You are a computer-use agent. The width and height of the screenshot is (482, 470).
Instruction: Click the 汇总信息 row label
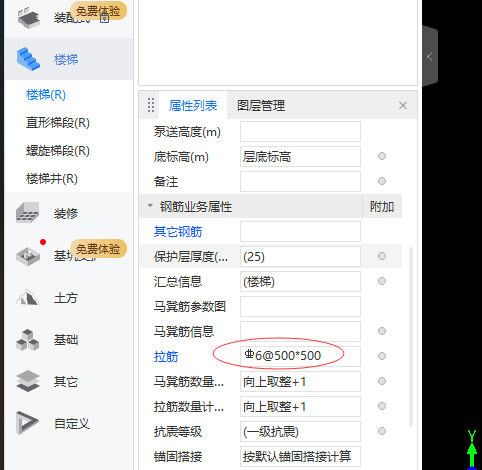tap(178, 282)
